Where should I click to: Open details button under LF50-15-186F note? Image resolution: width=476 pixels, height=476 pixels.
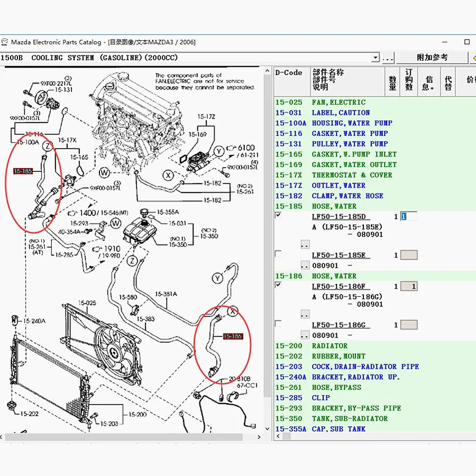pos(305,314)
